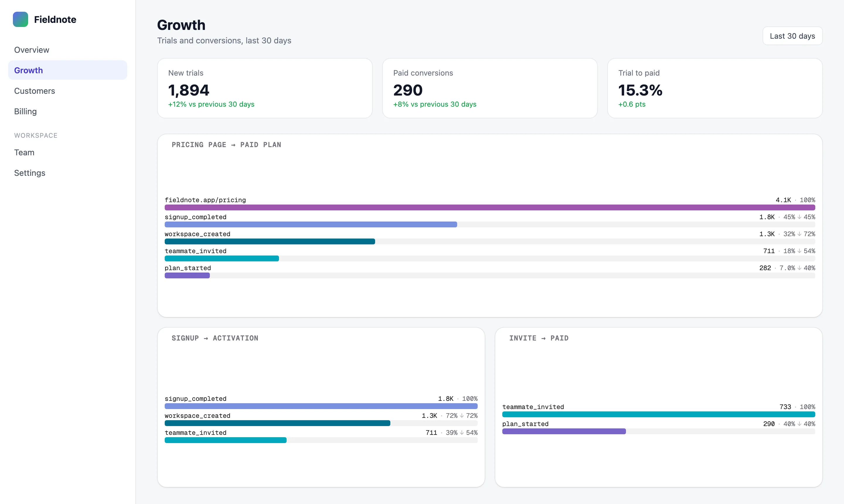Click the '1.3K · 32% ↓ 72%' value
The image size is (844, 504).
pos(787,234)
